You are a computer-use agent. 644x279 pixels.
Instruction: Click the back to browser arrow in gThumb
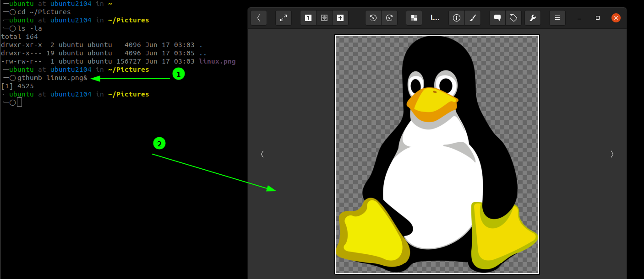pyautogui.click(x=259, y=18)
